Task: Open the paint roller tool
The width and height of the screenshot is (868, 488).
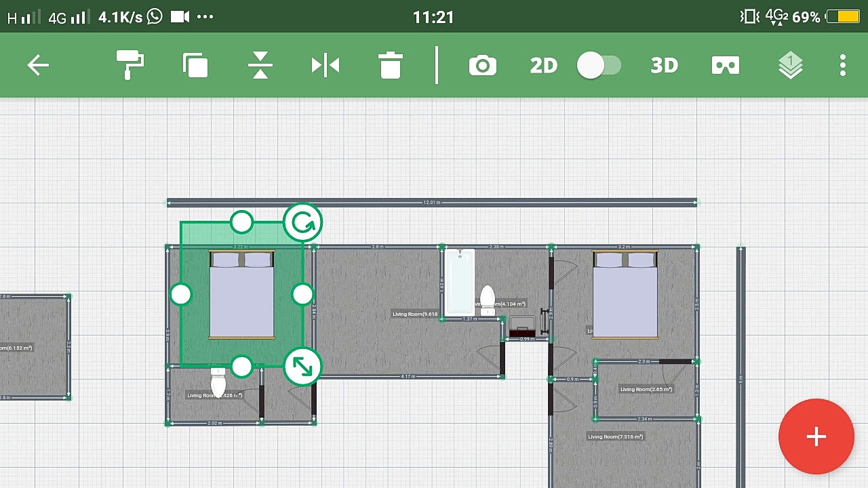Action: click(130, 66)
